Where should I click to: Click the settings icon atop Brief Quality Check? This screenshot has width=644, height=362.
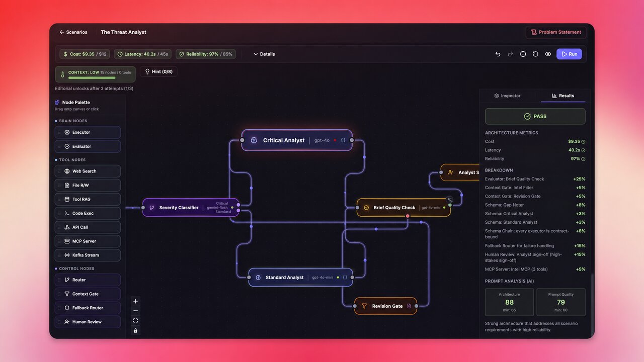pos(450,200)
